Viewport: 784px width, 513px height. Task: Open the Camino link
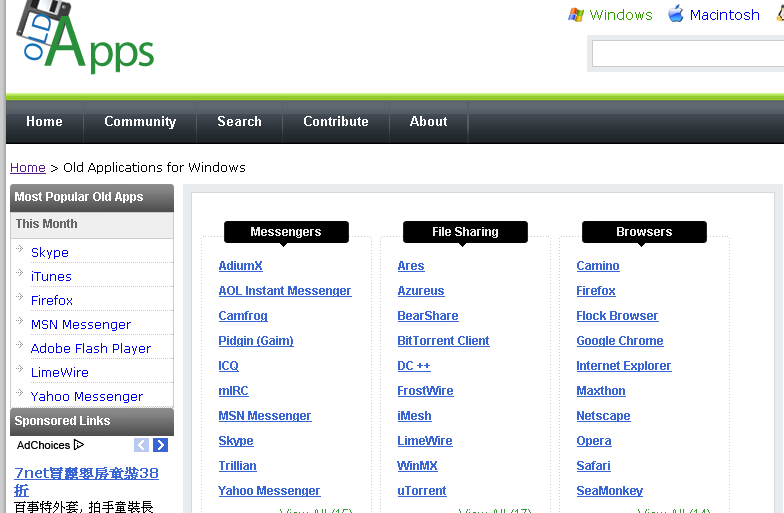(598, 266)
